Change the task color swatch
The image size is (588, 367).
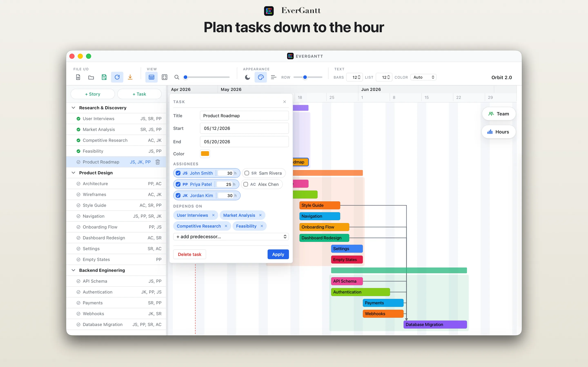pos(205,153)
